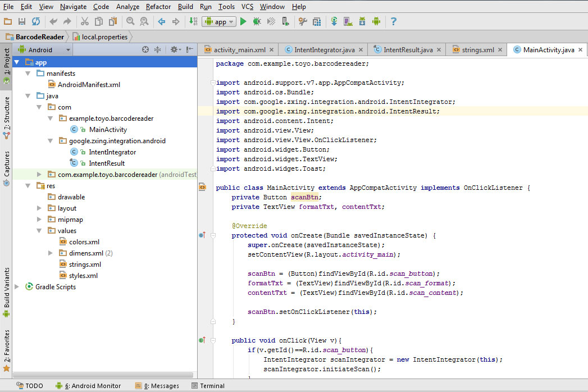Launch the Debug tool from the toolbar
588x392 pixels.
pyautogui.click(x=256, y=21)
